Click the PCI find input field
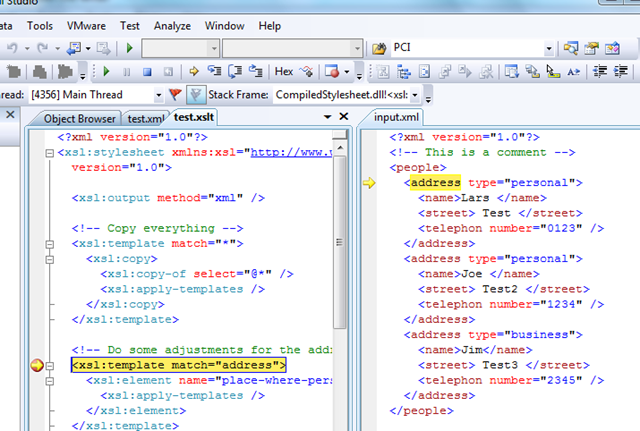 click(x=467, y=48)
